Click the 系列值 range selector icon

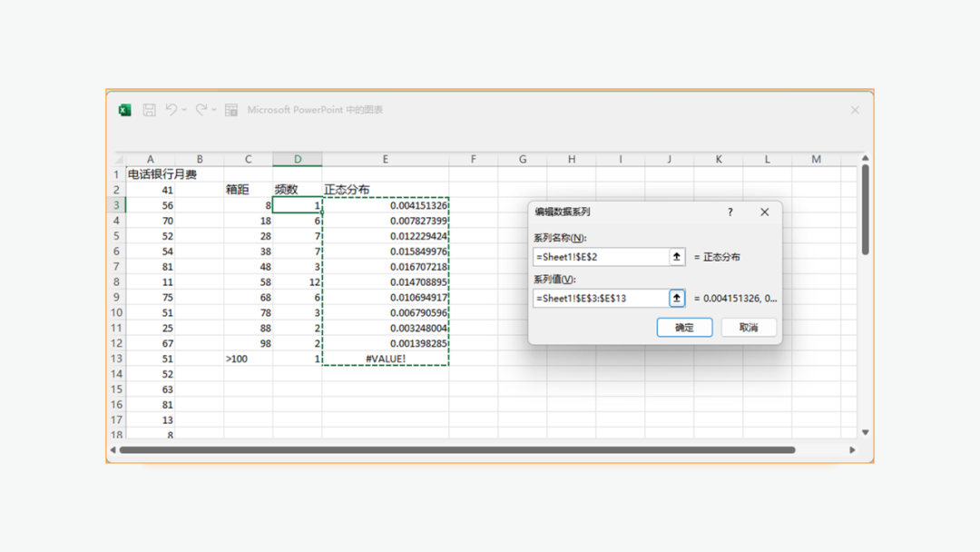click(x=677, y=298)
